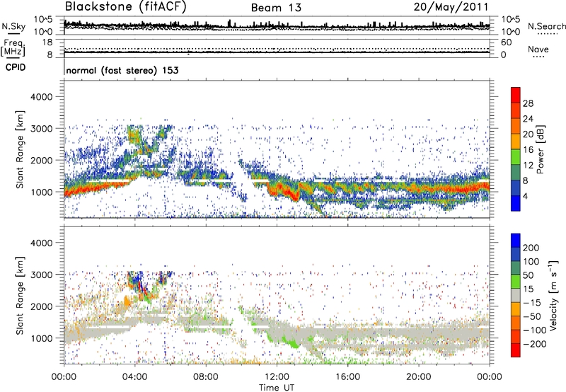The height and width of the screenshot is (392, 566).
Task: Click the "18" frequency axis tick label
Action: point(47,42)
